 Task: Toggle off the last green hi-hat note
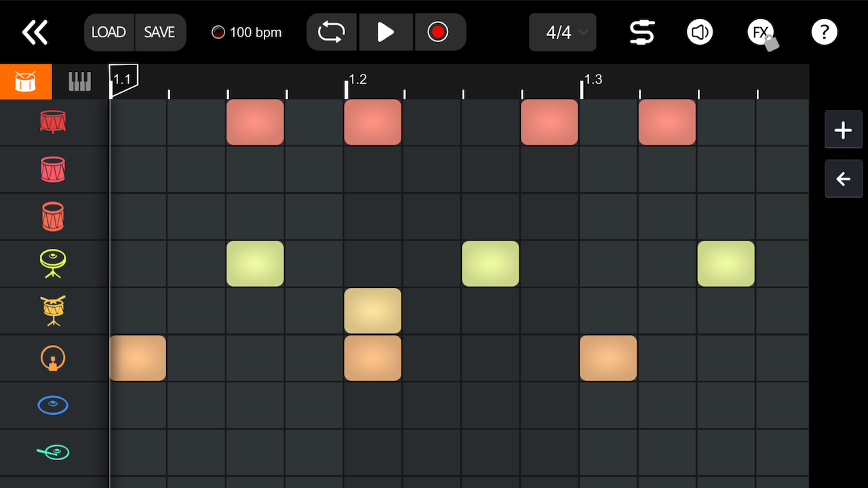pyautogui.click(x=726, y=264)
